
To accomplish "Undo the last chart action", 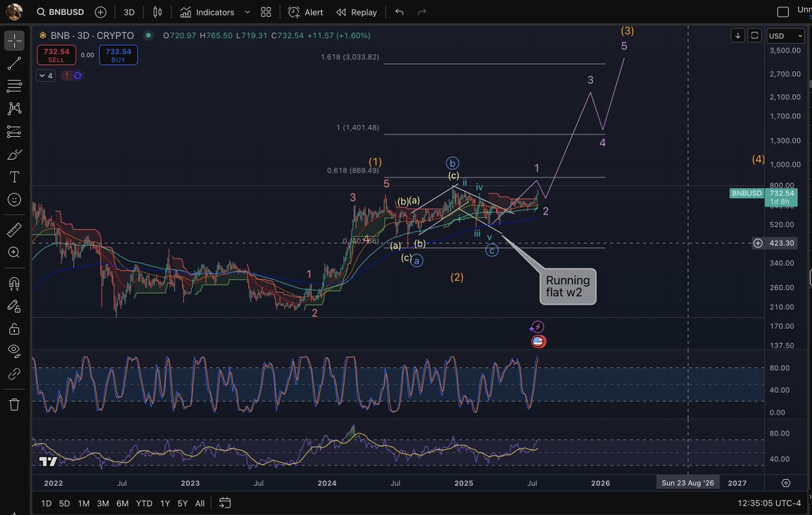I will [x=399, y=12].
